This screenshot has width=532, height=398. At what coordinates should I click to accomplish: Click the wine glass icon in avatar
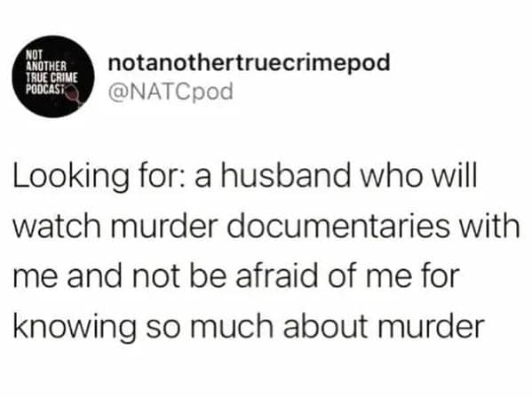(x=75, y=96)
